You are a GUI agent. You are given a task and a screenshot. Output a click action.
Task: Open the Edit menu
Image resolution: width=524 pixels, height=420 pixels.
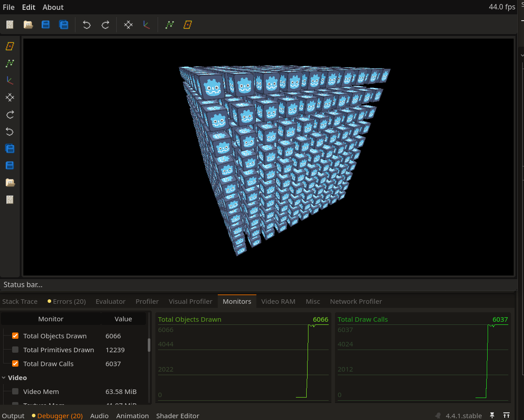pos(29,7)
